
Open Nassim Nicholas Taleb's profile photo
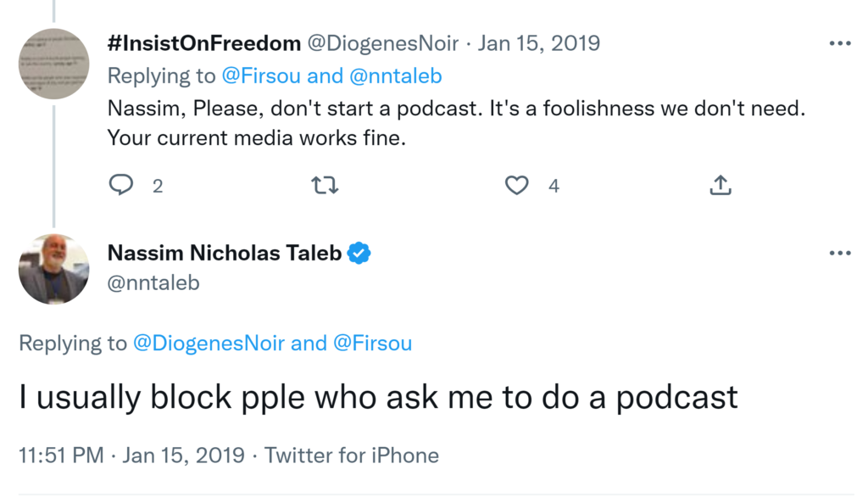coord(54,269)
